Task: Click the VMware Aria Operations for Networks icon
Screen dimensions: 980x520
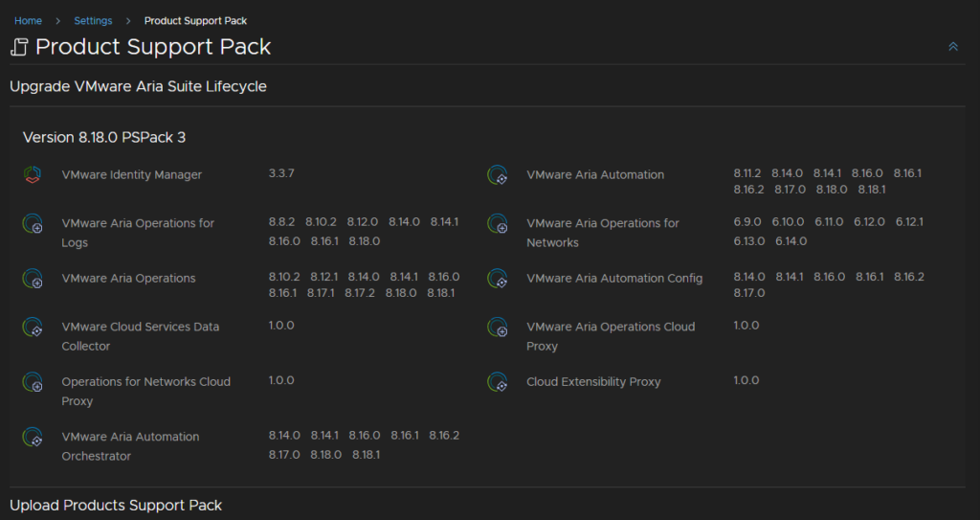Action: click(x=498, y=224)
